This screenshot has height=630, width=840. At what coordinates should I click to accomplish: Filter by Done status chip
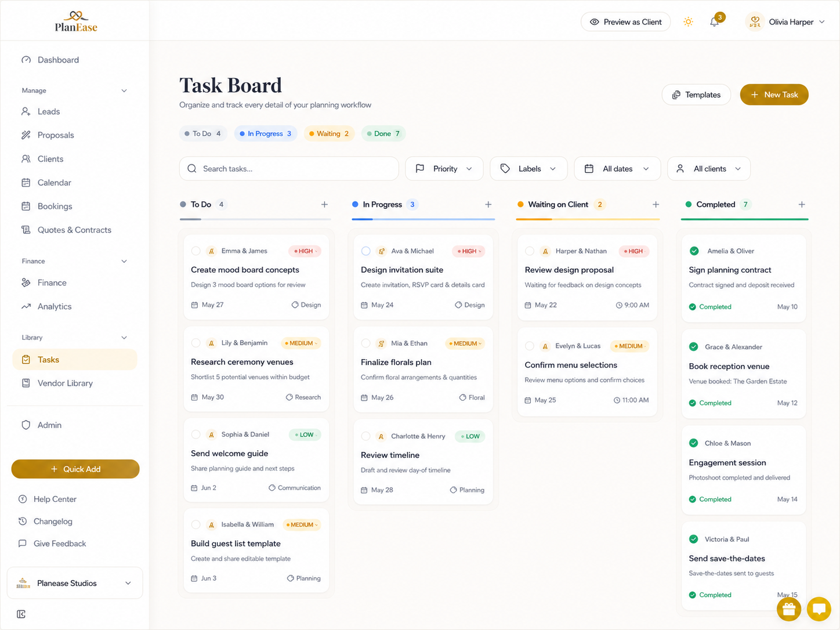[383, 133]
